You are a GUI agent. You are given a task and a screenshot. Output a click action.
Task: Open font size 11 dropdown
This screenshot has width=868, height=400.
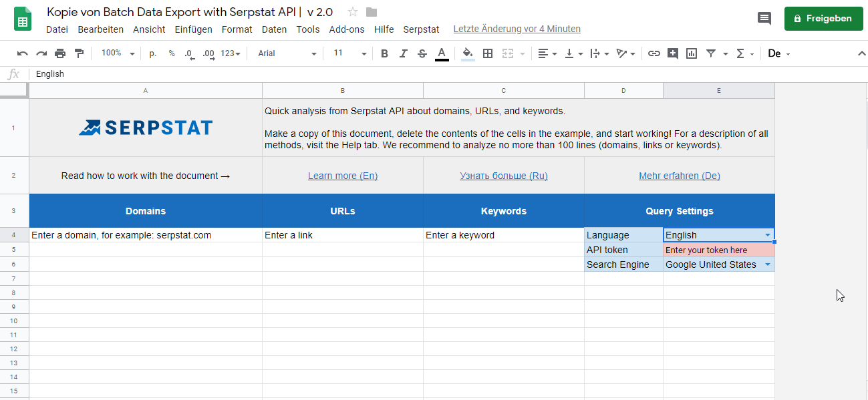[x=350, y=53]
